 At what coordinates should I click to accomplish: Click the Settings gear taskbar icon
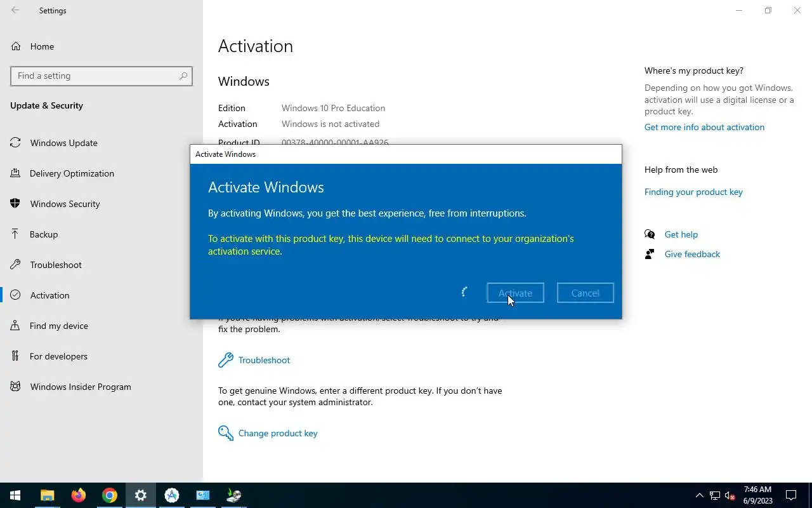140,495
